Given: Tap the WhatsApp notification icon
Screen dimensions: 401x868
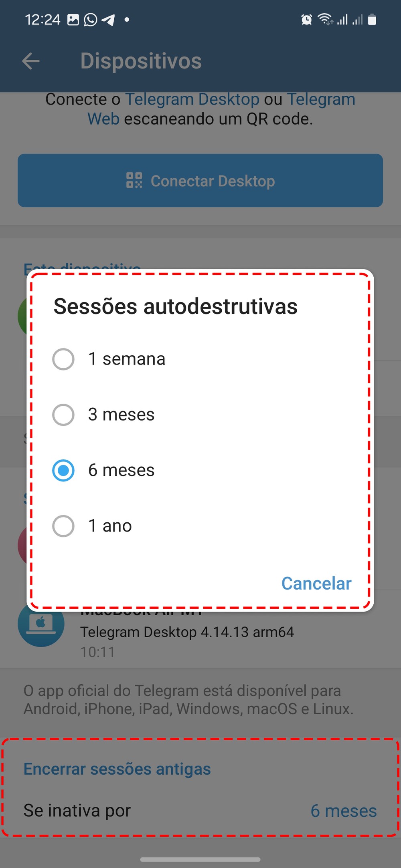Looking at the screenshot, I should pos(90,19).
